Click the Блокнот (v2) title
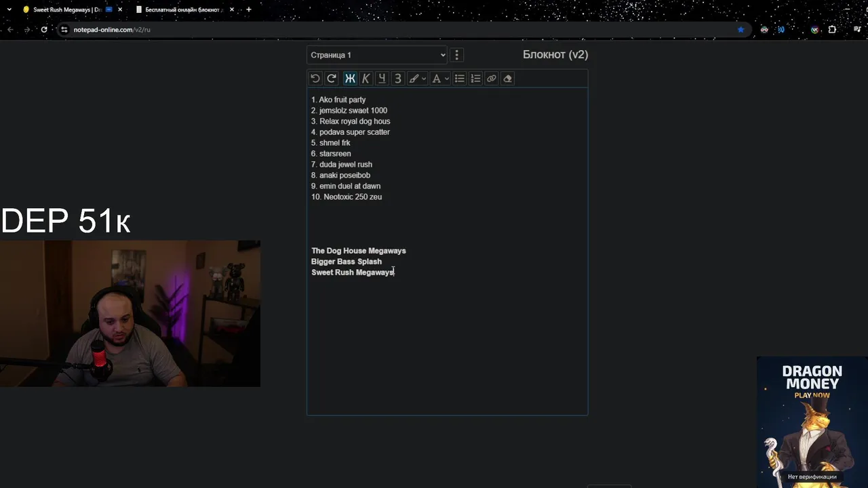This screenshot has height=488, width=868. [x=555, y=55]
